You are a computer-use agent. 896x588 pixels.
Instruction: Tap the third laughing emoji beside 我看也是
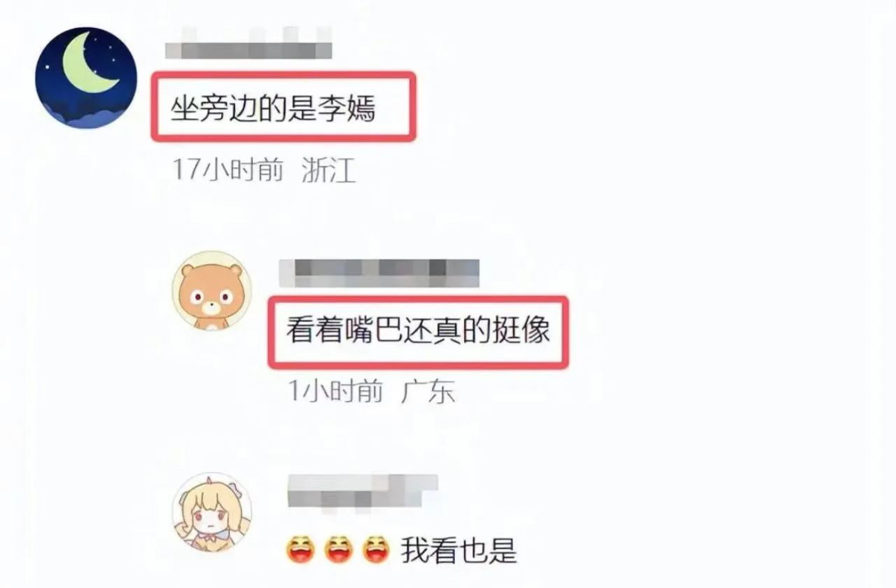[x=379, y=550]
